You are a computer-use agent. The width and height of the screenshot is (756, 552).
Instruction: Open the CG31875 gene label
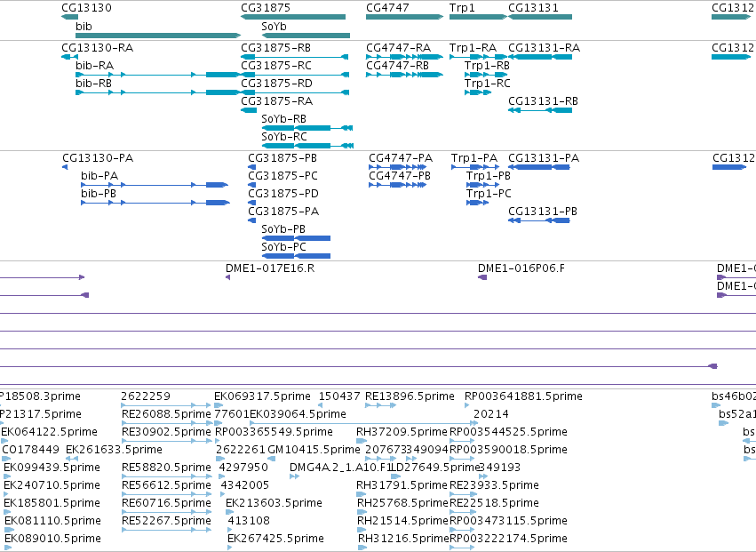coord(266,8)
